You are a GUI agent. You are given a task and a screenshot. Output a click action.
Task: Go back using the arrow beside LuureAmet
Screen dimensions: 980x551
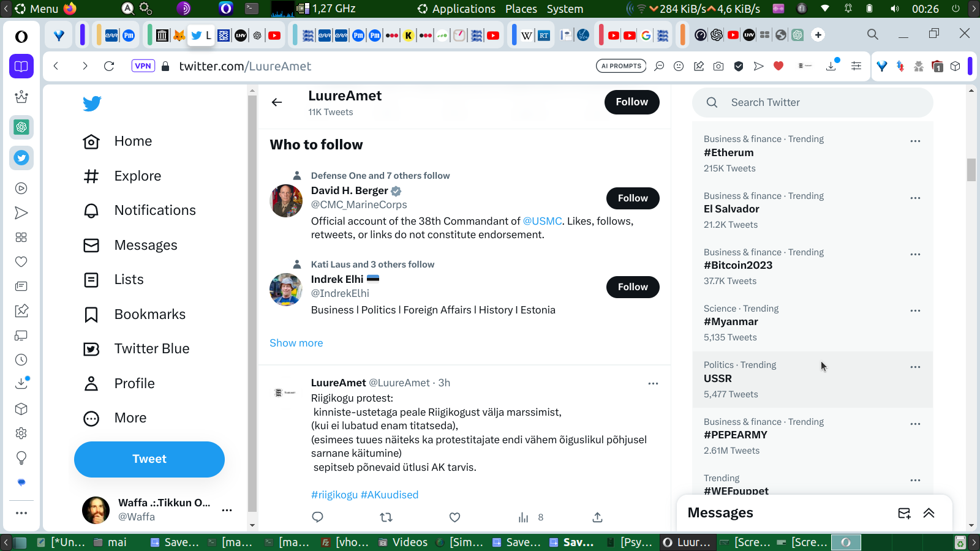[x=277, y=102]
